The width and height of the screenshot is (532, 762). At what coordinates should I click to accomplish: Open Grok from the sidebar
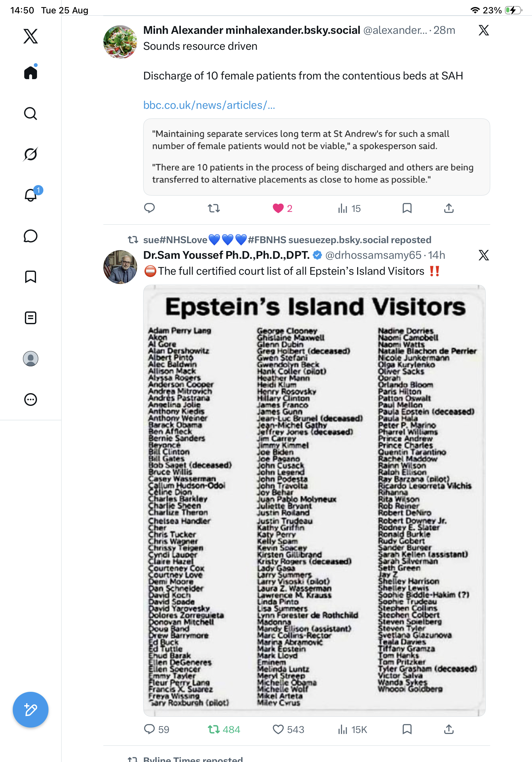pos(31,154)
